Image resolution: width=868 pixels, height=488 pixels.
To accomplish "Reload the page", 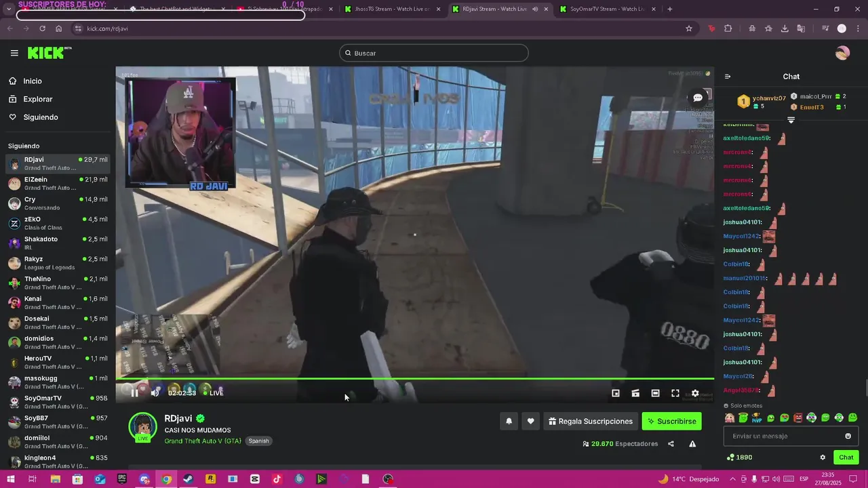I will click(42, 28).
